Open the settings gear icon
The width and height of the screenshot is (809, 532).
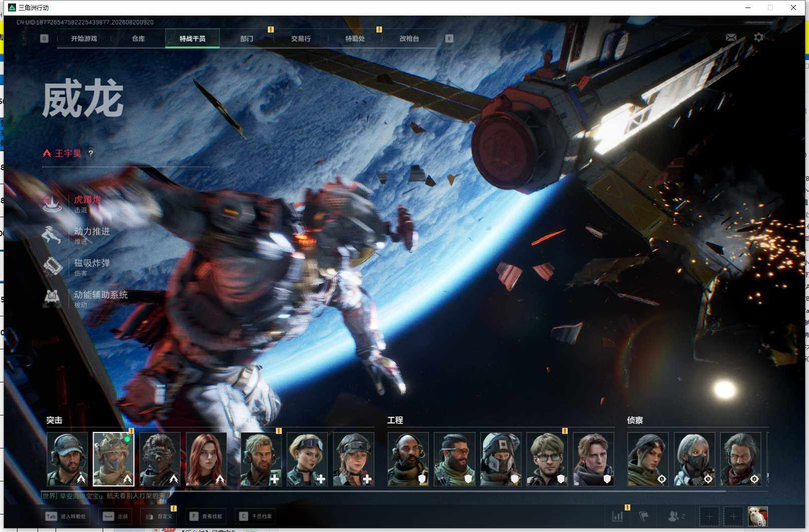(759, 38)
